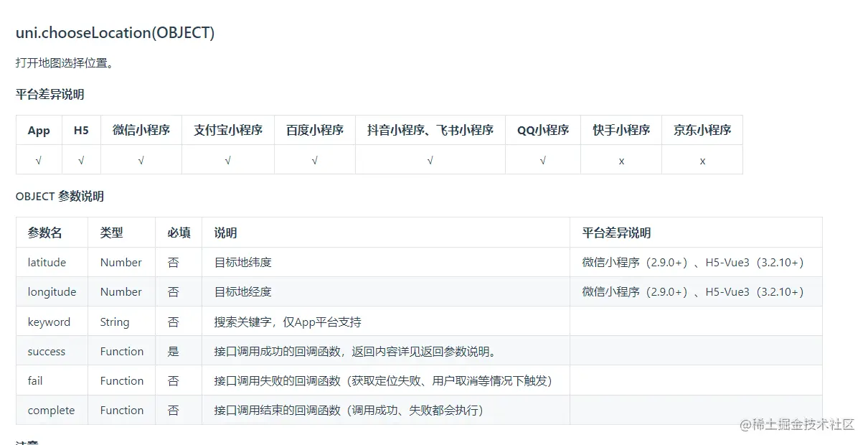Screen dimensions: 868x445
Task: Click the 支付宝小程序 column header
Action: click(228, 130)
